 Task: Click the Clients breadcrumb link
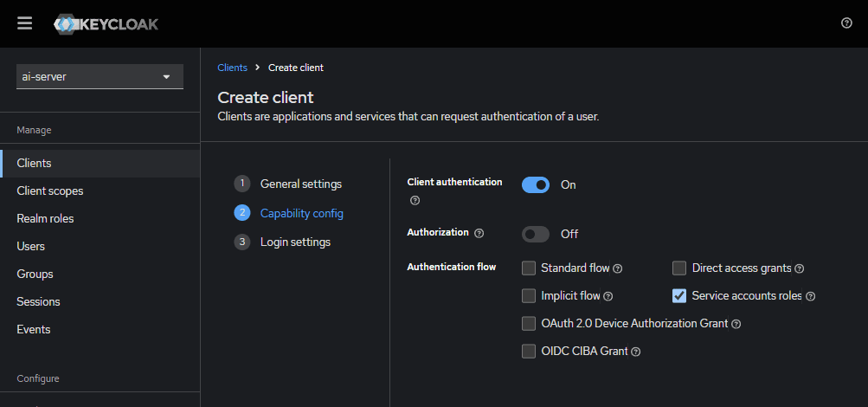click(x=233, y=68)
